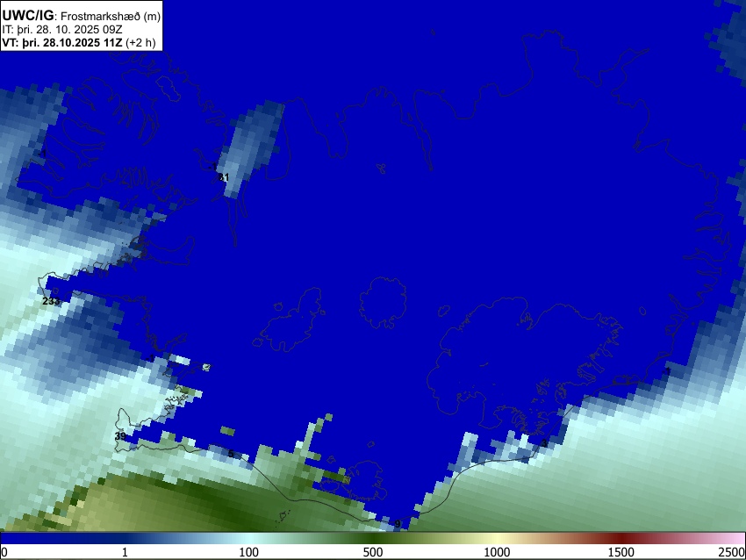Click the station value '233' on the map
The image size is (746, 560).
51,301
